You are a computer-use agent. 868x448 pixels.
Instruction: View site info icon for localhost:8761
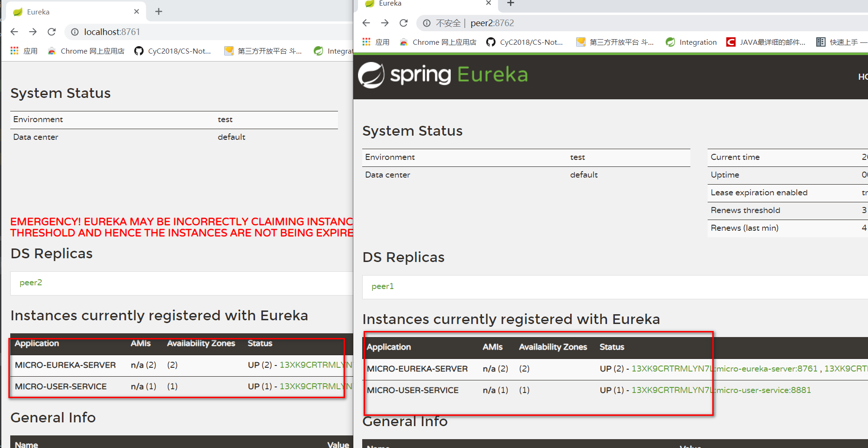point(75,32)
